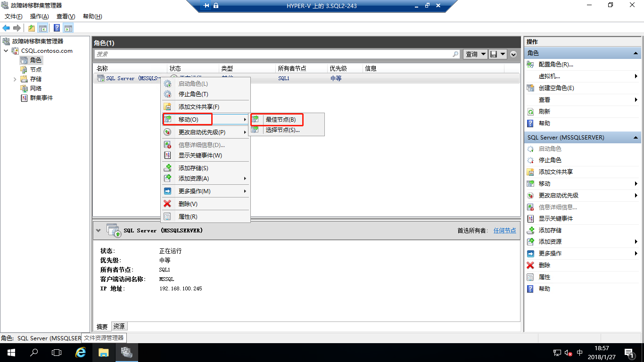Choose 显示关键事件(W) in context menu

pyautogui.click(x=205, y=155)
